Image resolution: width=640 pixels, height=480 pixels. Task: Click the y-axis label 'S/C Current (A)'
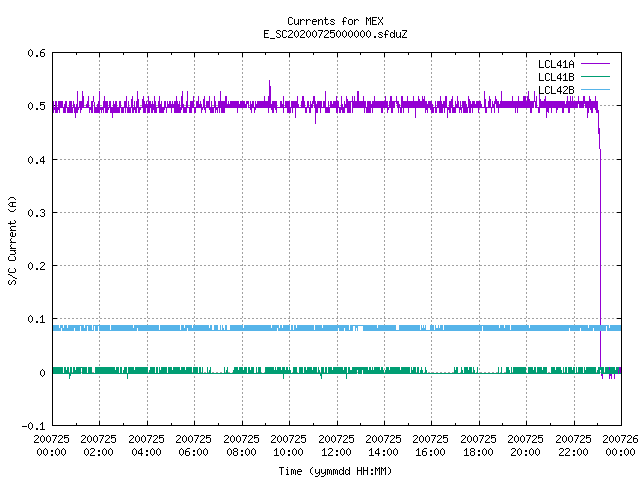point(12,240)
